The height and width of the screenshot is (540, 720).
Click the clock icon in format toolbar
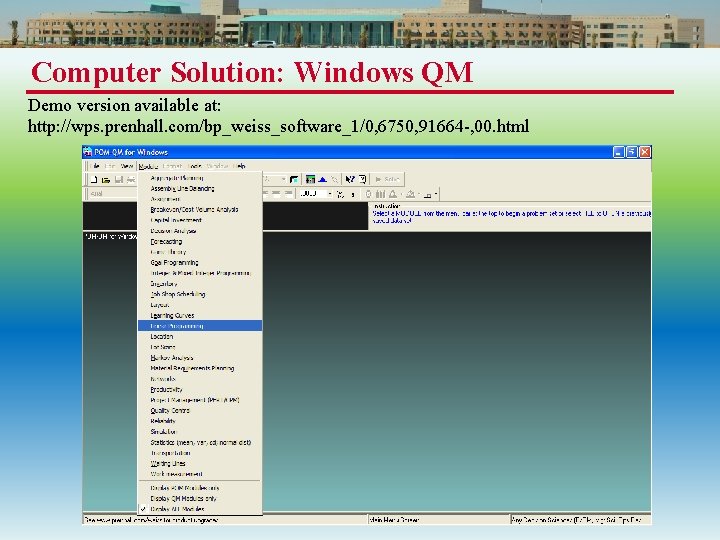pyautogui.click(x=368, y=194)
